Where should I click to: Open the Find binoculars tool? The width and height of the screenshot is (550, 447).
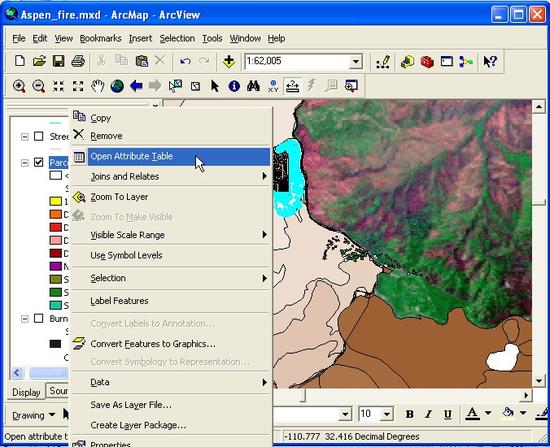253,86
